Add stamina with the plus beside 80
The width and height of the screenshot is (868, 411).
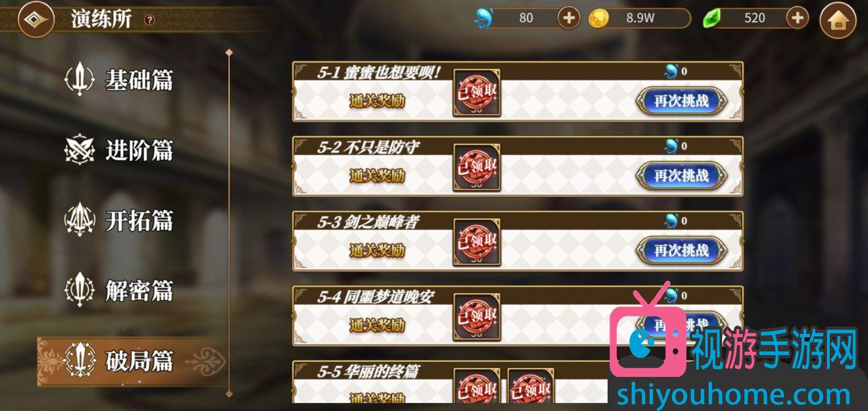569,18
